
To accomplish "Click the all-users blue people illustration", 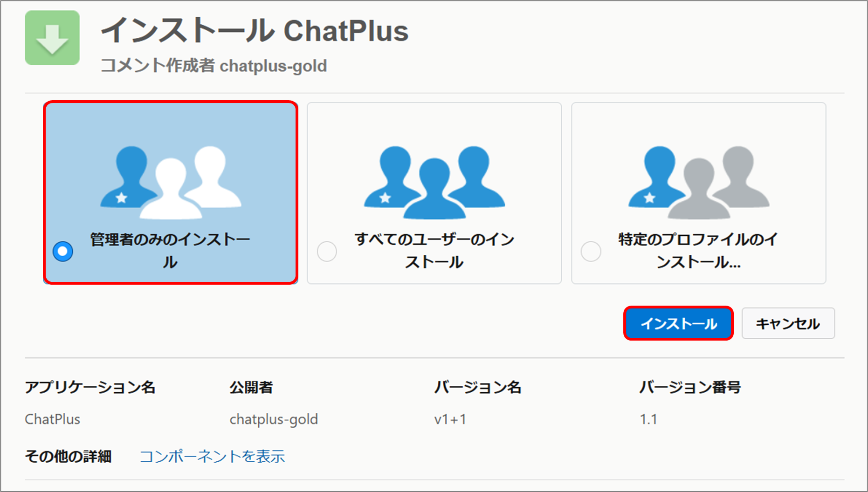I will click(434, 183).
